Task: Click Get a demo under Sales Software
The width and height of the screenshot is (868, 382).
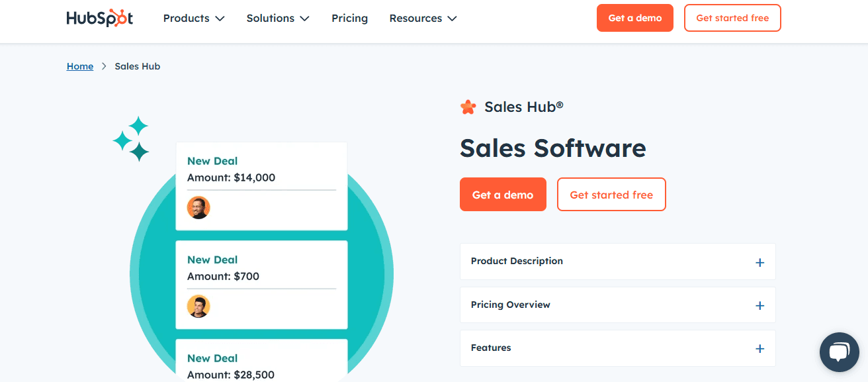Action: pyautogui.click(x=503, y=195)
